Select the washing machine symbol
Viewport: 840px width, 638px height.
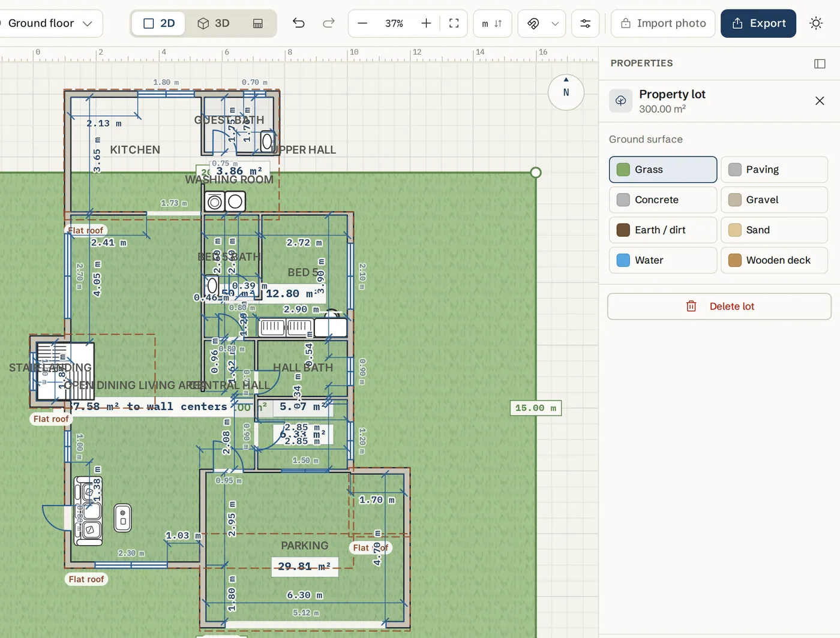(x=215, y=202)
